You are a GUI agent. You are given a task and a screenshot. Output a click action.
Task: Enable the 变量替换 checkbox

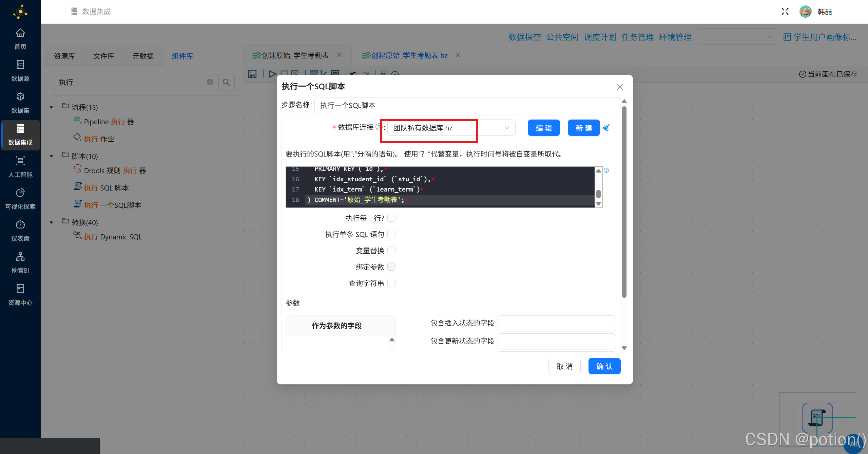(x=391, y=250)
